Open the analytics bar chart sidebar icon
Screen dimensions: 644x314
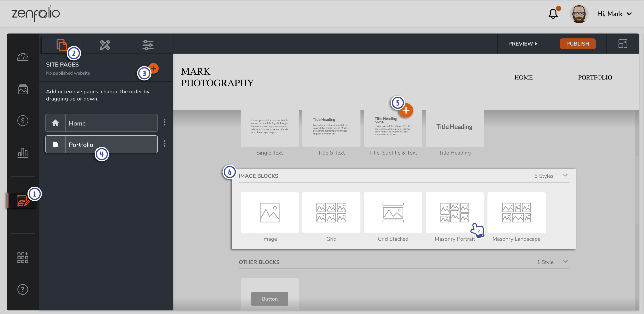pyautogui.click(x=23, y=153)
